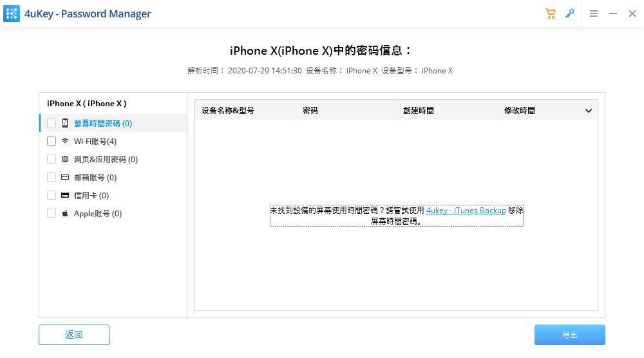Screen dimensions: 644x358
Task: Click the 返回 back button
Action: (74, 335)
